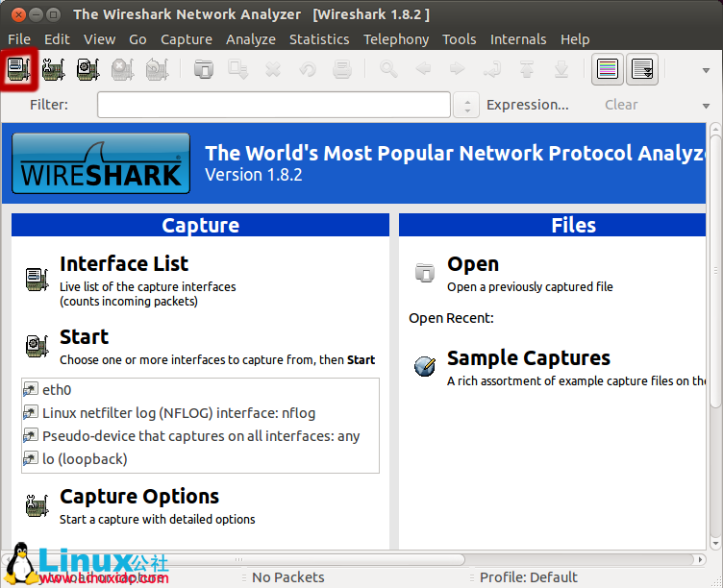Viewport: 723px width, 588px height.
Task: Select the eth0 interface in the list
Action: coord(200,390)
